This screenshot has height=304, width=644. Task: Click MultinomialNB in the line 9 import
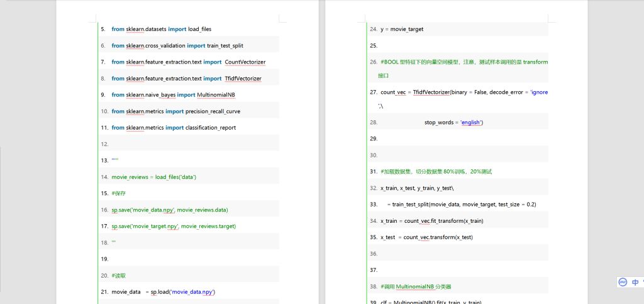pos(216,94)
